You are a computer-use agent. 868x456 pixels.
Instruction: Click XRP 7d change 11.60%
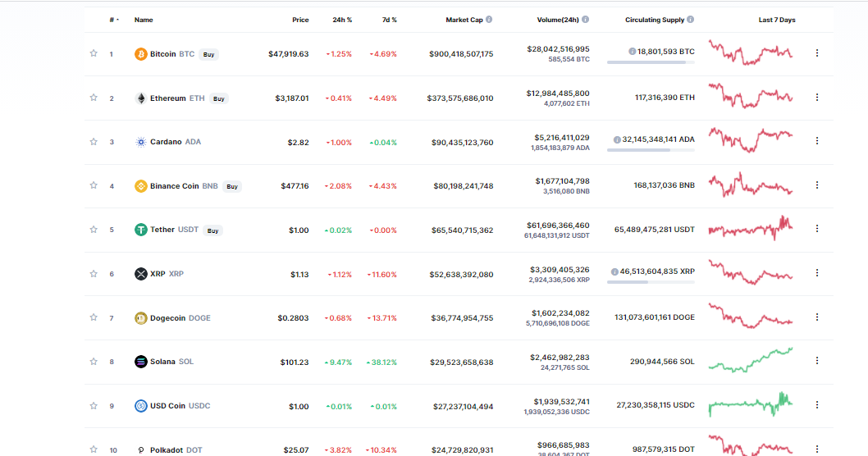(x=382, y=275)
